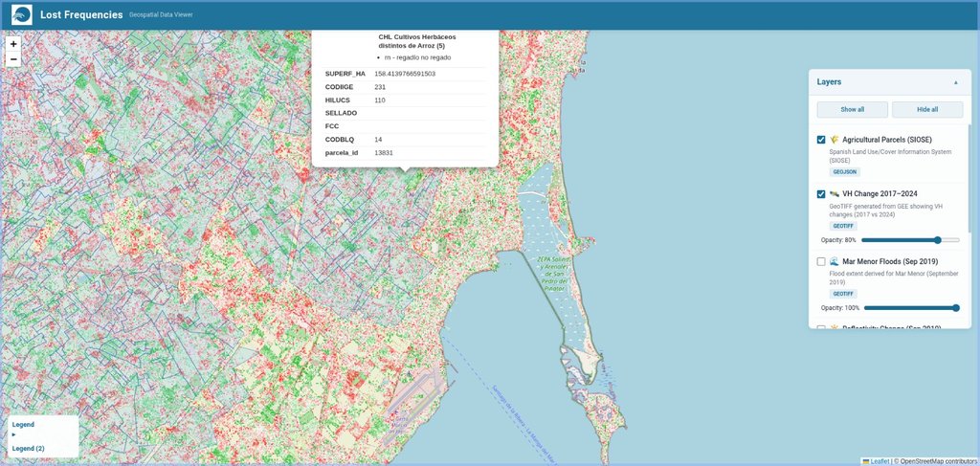Open the Legend (2) section
980x466 pixels.
coord(28,448)
